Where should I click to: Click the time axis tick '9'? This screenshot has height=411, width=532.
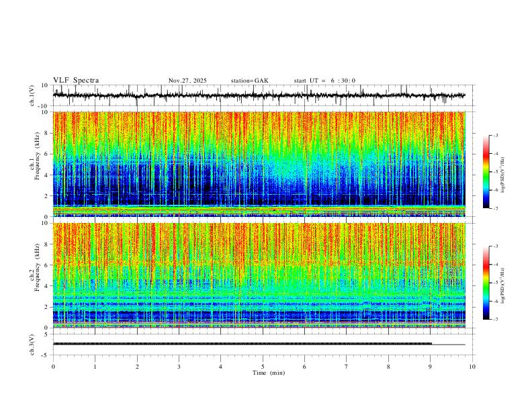click(430, 367)
